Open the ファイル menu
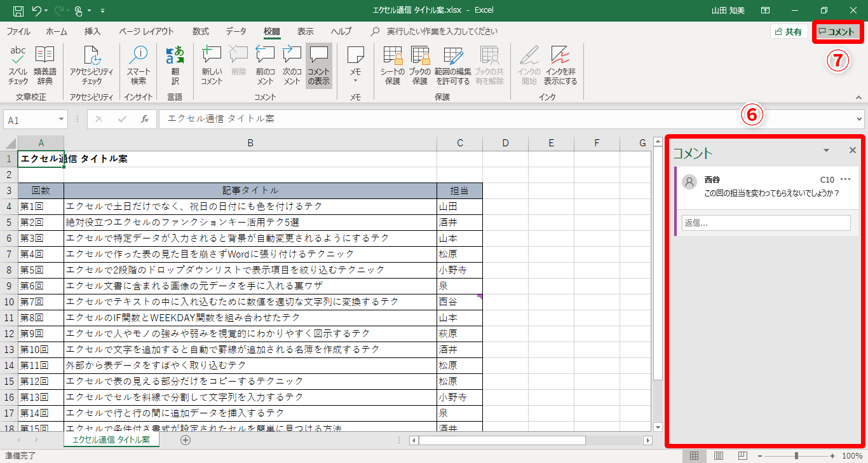 [x=18, y=31]
